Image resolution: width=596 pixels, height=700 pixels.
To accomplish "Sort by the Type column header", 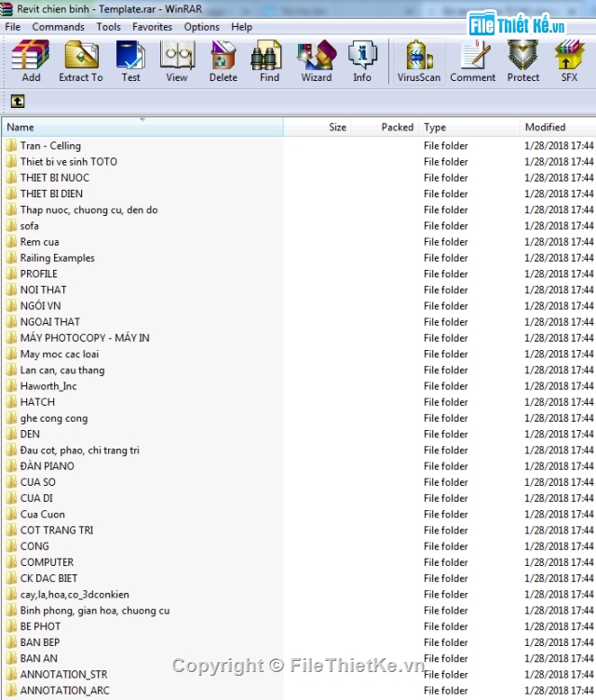I will (469, 128).
